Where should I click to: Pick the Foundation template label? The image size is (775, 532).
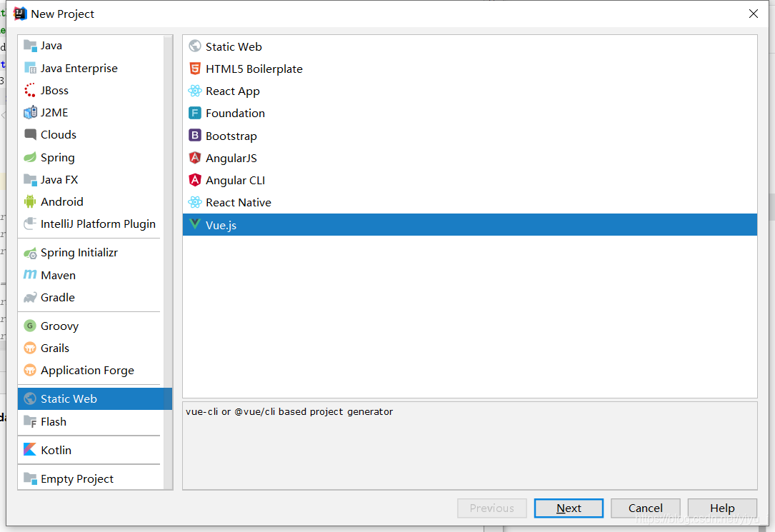tap(235, 113)
